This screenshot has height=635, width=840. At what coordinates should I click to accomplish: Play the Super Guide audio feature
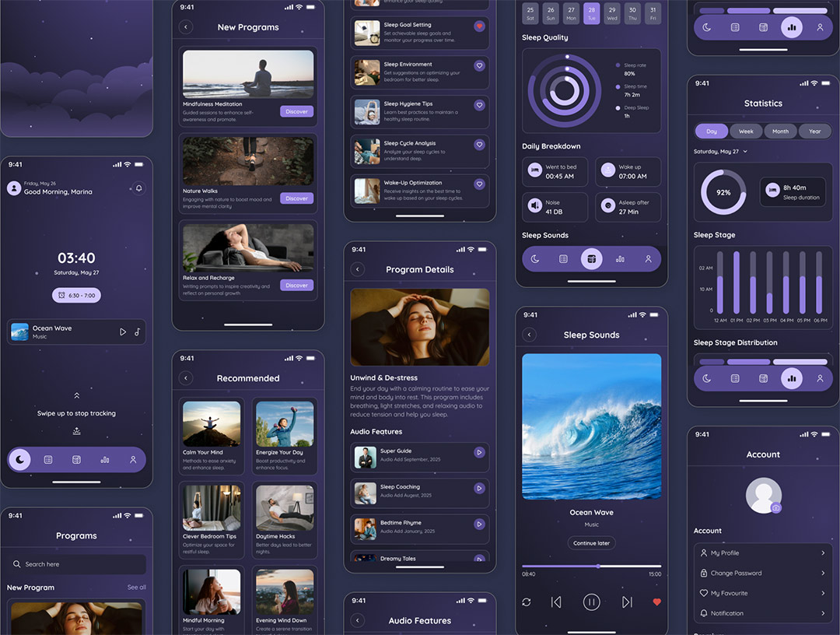point(479,452)
